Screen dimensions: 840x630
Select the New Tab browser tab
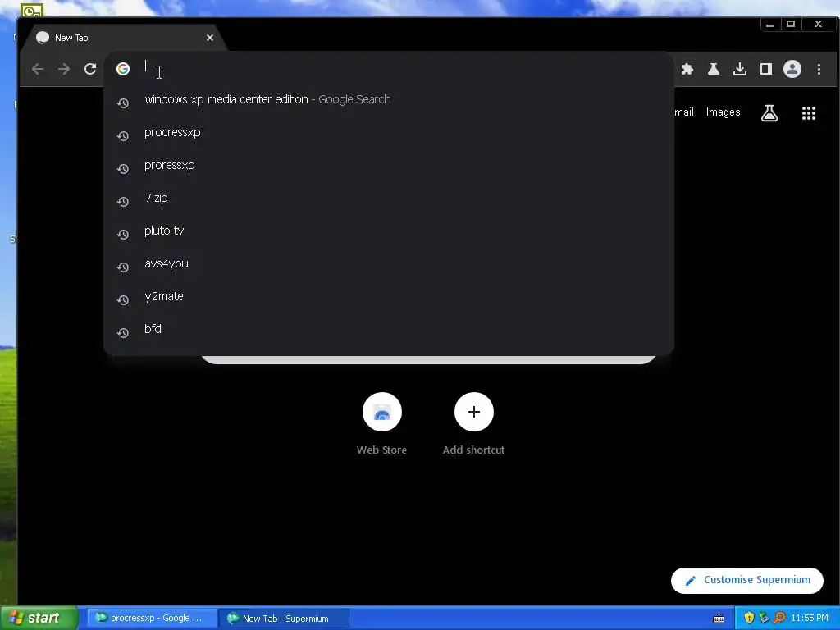click(x=126, y=38)
